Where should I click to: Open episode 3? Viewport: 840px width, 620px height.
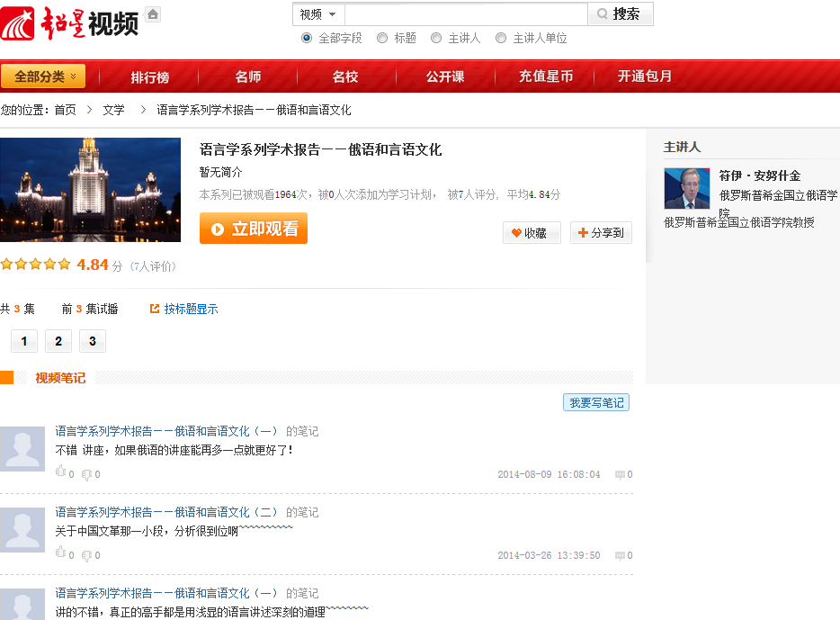tap(93, 341)
